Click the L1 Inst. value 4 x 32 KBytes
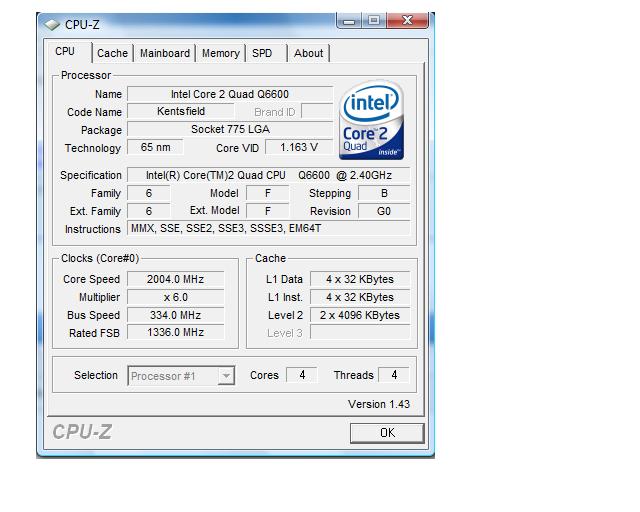Viewport: 640px width, 512px height. click(x=360, y=297)
